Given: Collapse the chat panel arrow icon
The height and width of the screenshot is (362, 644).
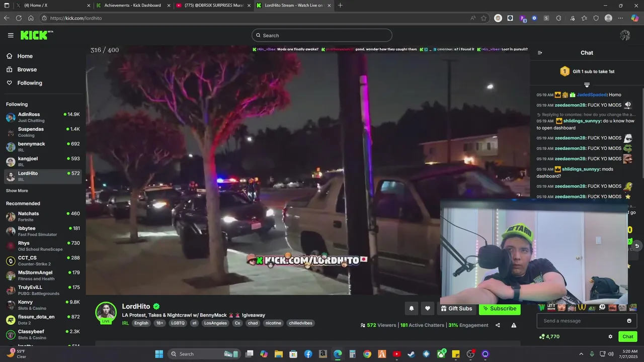Looking at the screenshot, I should (540, 53).
